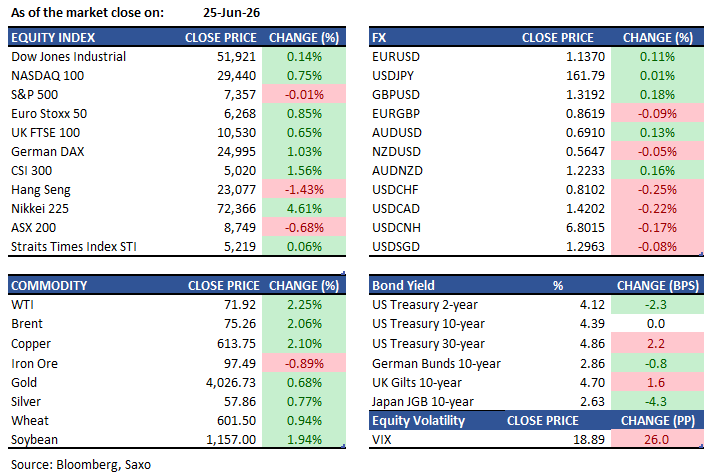Click the Gold close price value
The image size is (722, 476).
click(231, 383)
